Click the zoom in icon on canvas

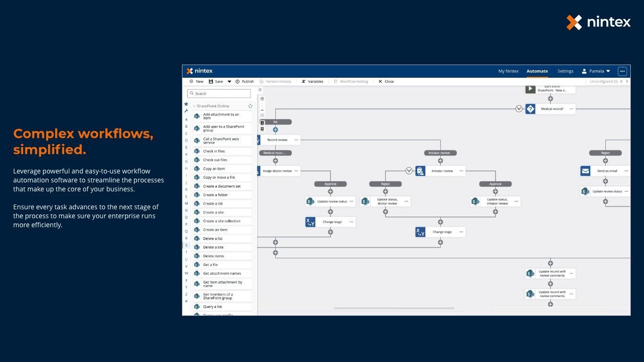262,99
